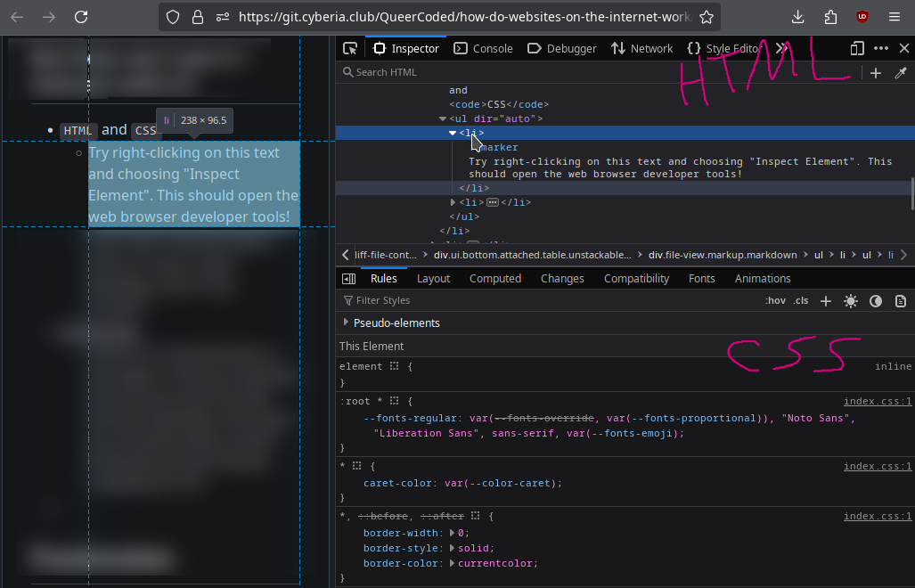Select the Rules tab

coord(383,279)
